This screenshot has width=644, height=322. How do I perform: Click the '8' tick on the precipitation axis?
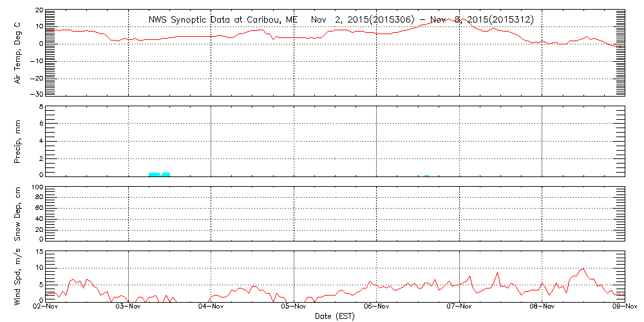pos(41,106)
